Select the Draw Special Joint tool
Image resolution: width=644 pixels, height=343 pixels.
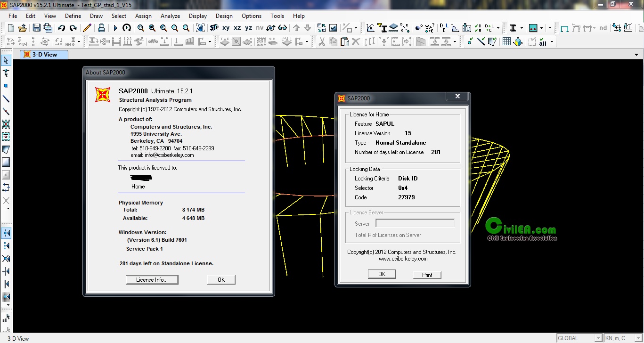6,86
